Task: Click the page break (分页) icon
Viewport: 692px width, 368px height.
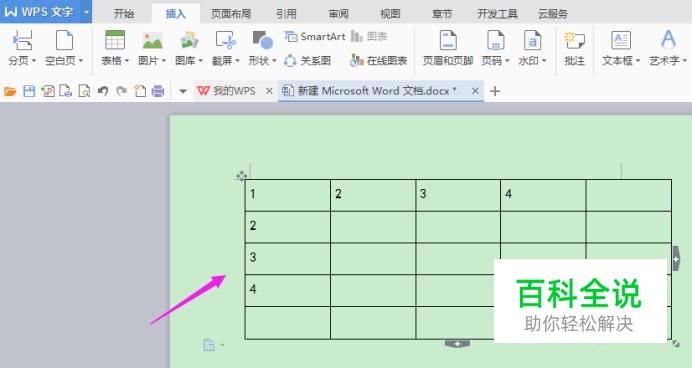Action: (22, 40)
